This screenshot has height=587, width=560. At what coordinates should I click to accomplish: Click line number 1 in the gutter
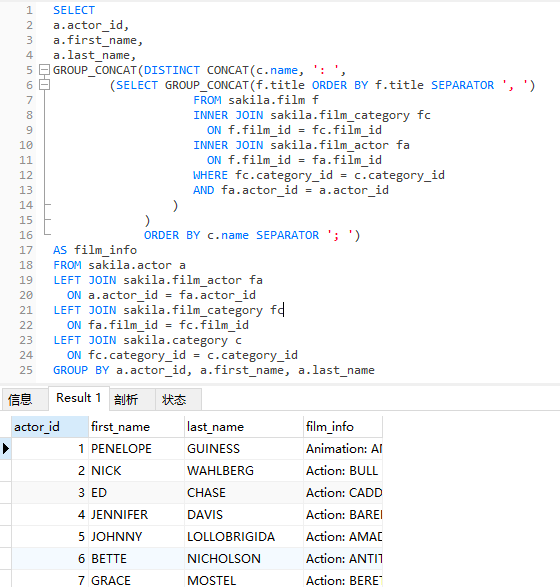tap(29, 10)
